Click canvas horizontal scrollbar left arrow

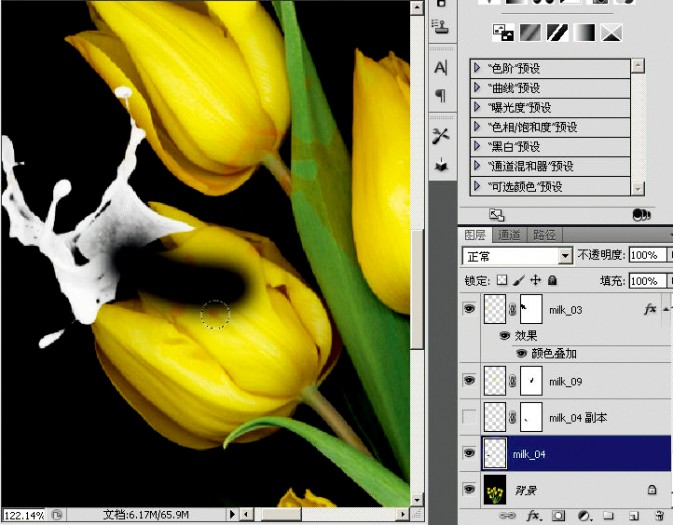click(246, 514)
